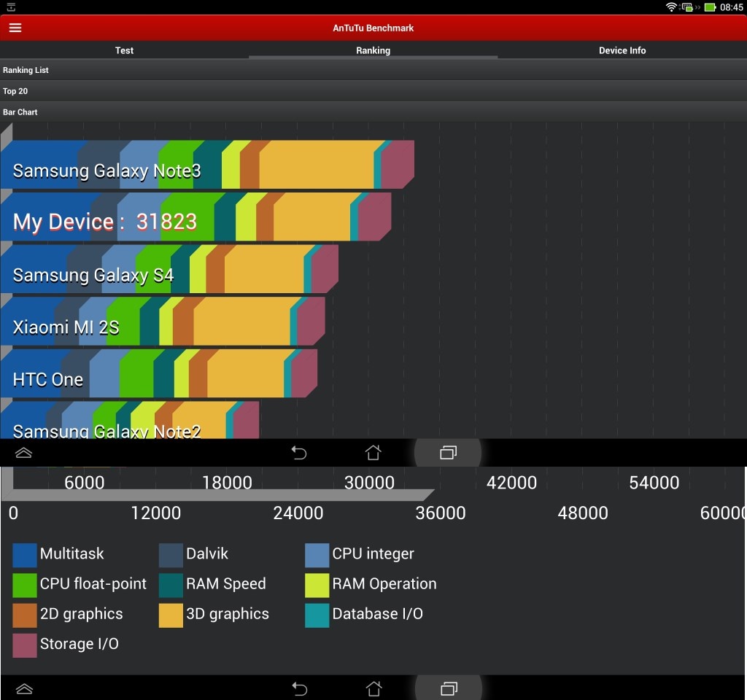Viewport: 747px width, 700px height.
Task: Click the battery status icon
Action: (x=710, y=7)
